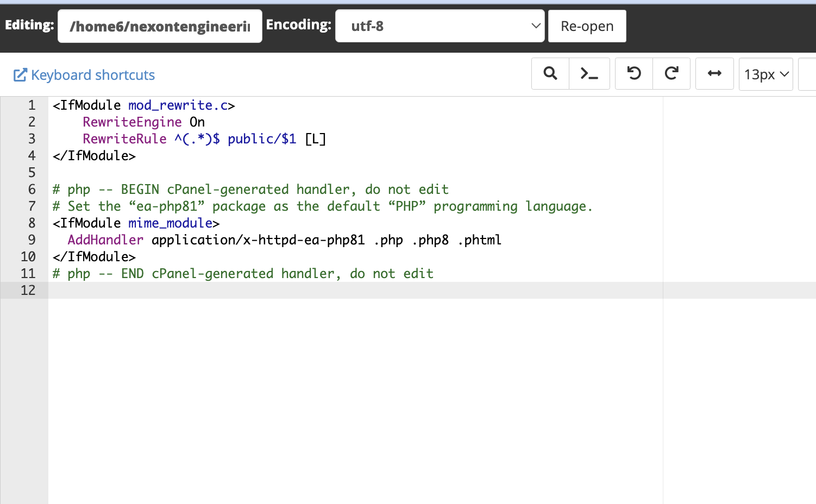This screenshot has height=504, width=816.
Task: Open the Keyboard shortcuts link
Action: (x=93, y=75)
